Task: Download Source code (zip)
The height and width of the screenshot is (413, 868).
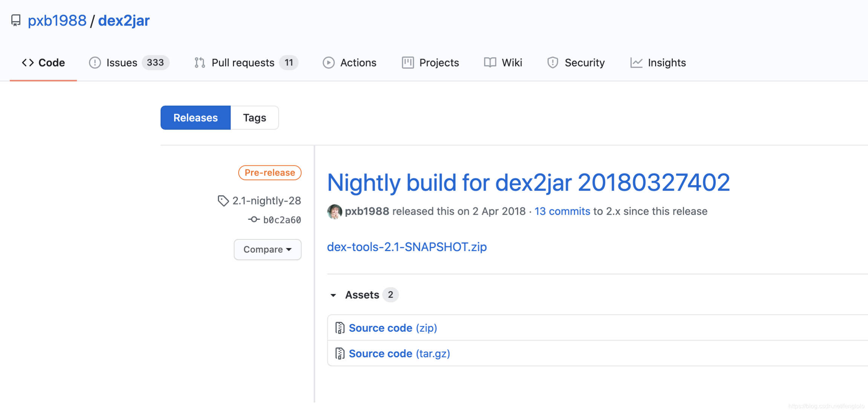Action: pos(393,328)
